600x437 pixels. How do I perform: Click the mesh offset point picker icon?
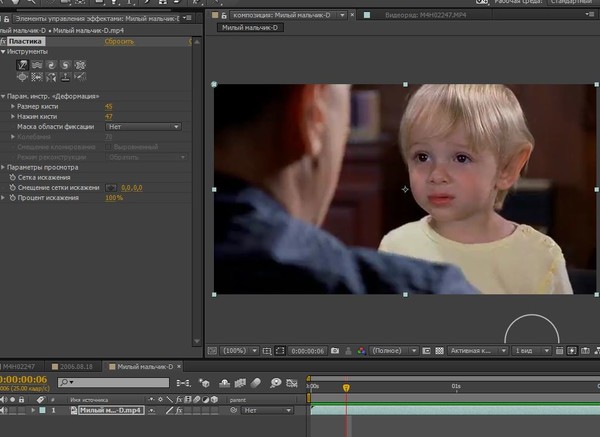point(111,188)
